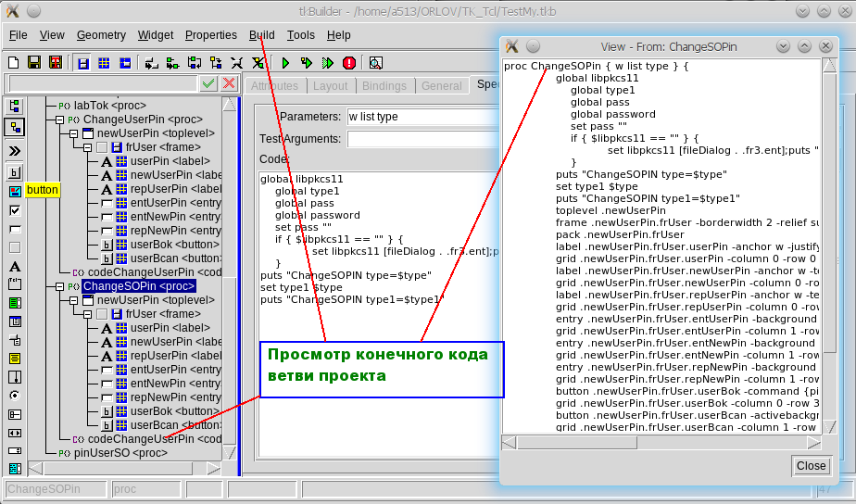Select the grid geometry manager toolbar icon
Screen dimensions: 856x504
[x=104, y=63]
